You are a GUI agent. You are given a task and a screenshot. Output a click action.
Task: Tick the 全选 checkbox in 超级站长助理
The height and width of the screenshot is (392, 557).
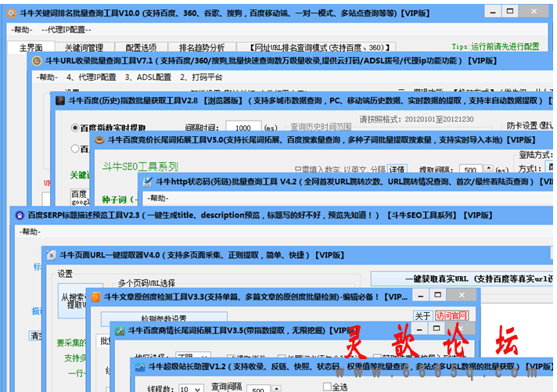327,387
